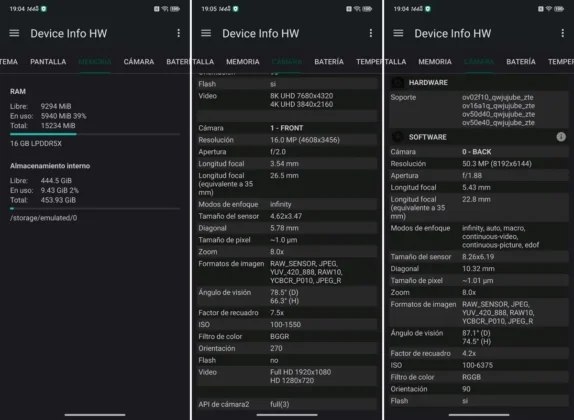Image resolution: width=574 pixels, height=420 pixels.
Task: Tap the info icon beside SOFTWARE header
Action: point(561,137)
